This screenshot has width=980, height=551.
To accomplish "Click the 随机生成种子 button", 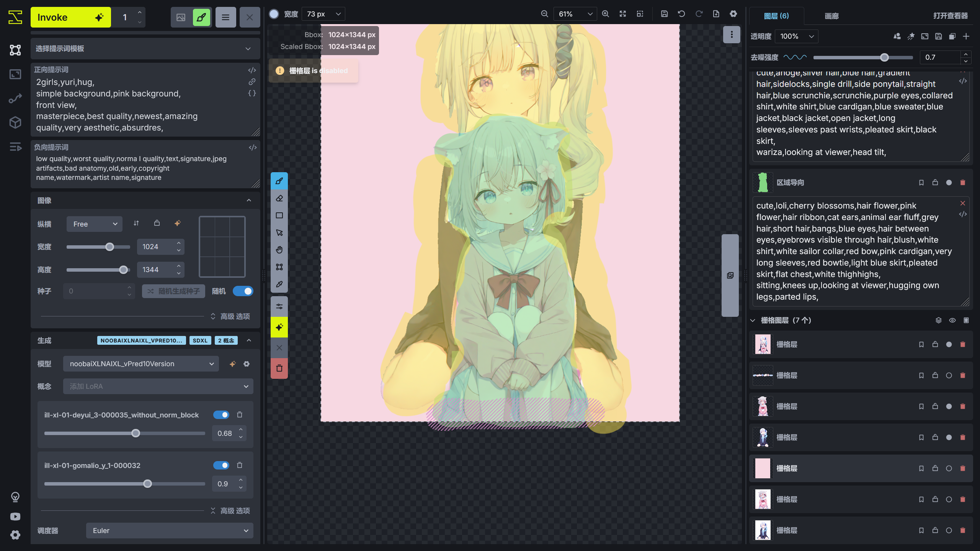I will click(x=173, y=291).
